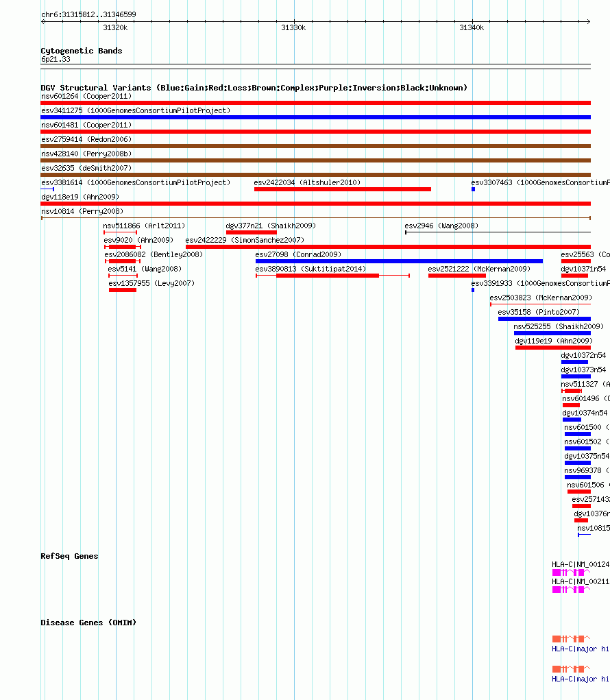Open the esv2521222 (McKernan2009) label

coord(479,269)
